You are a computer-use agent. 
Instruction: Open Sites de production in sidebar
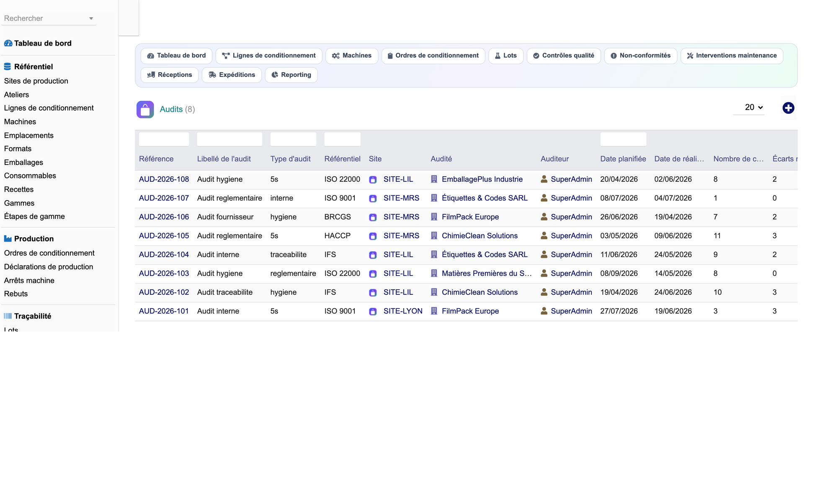coord(36,81)
